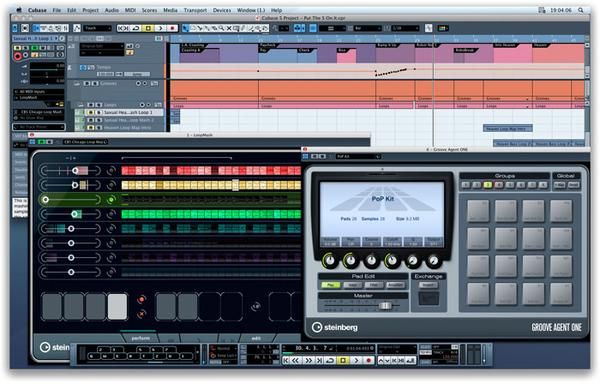The image size is (600, 384).
Task: Select the Object Selection arrow tool
Action: (x=186, y=28)
